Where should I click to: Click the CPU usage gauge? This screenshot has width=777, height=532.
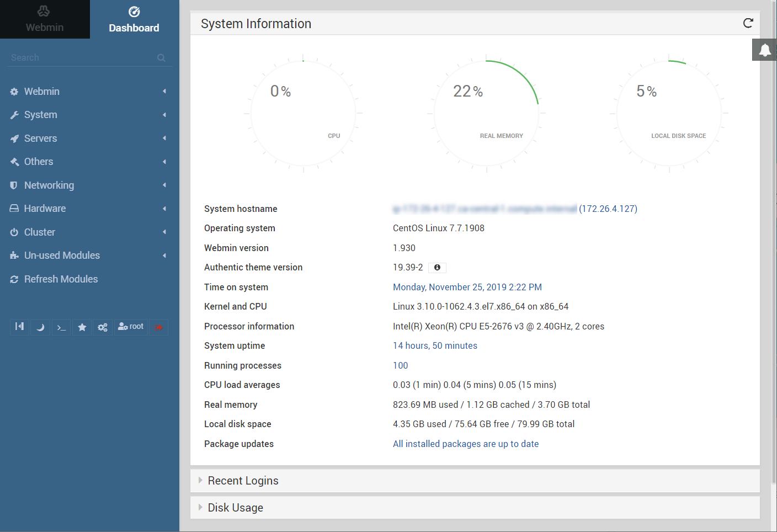(x=304, y=113)
